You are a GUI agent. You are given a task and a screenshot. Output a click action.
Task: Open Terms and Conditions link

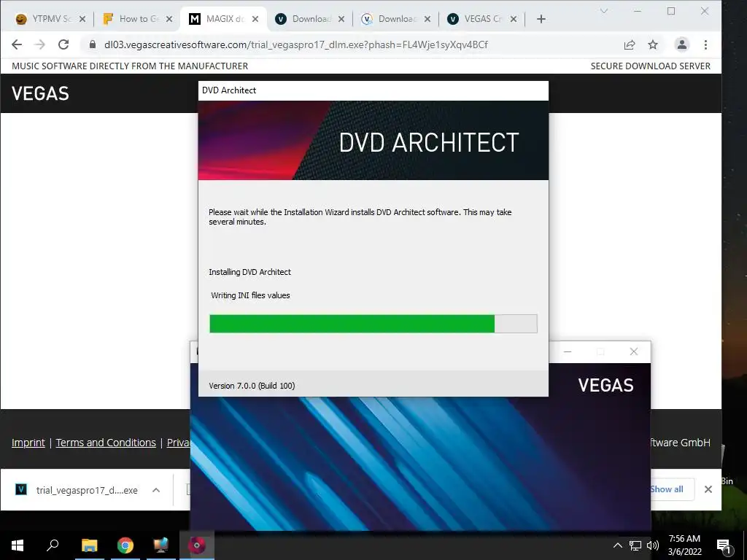[x=106, y=443]
